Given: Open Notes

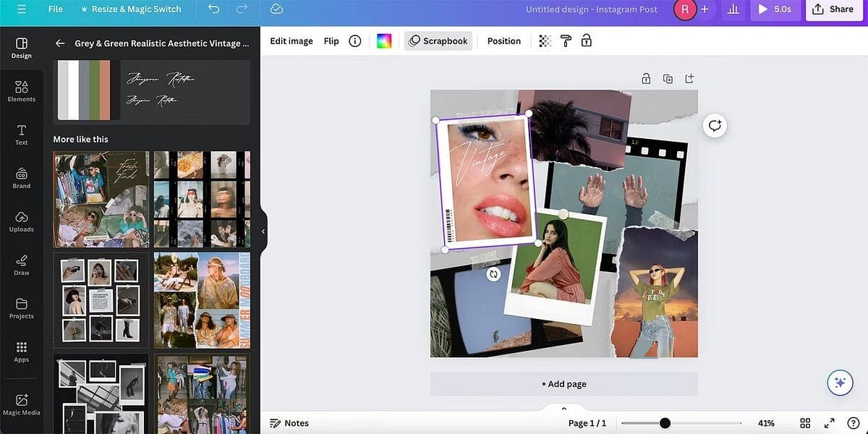Looking at the screenshot, I should pyautogui.click(x=289, y=423).
